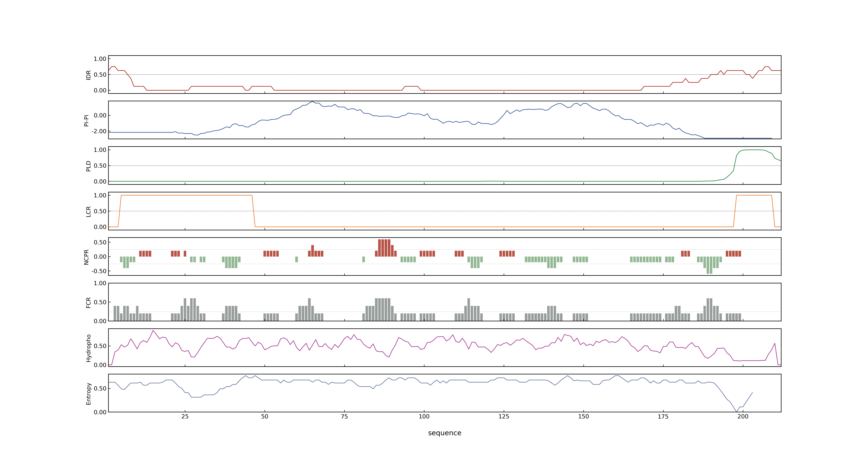Click the LCR y-axis label
This screenshot has width=868, height=463.
[88, 212]
